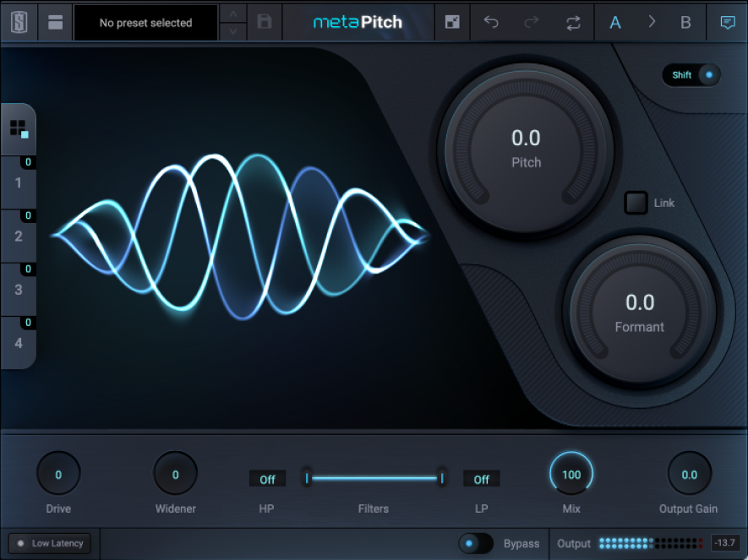Click the Output Gain knob
This screenshot has height=560, width=748.
click(x=690, y=474)
